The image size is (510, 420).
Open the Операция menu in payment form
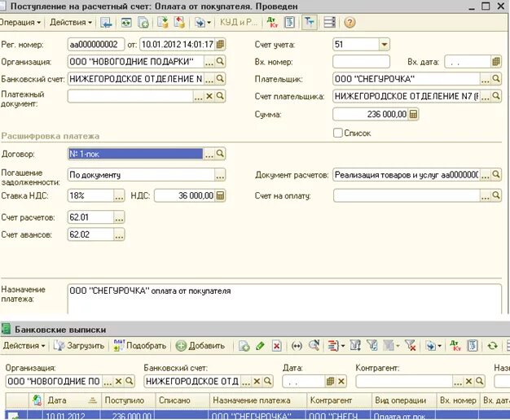20,23
